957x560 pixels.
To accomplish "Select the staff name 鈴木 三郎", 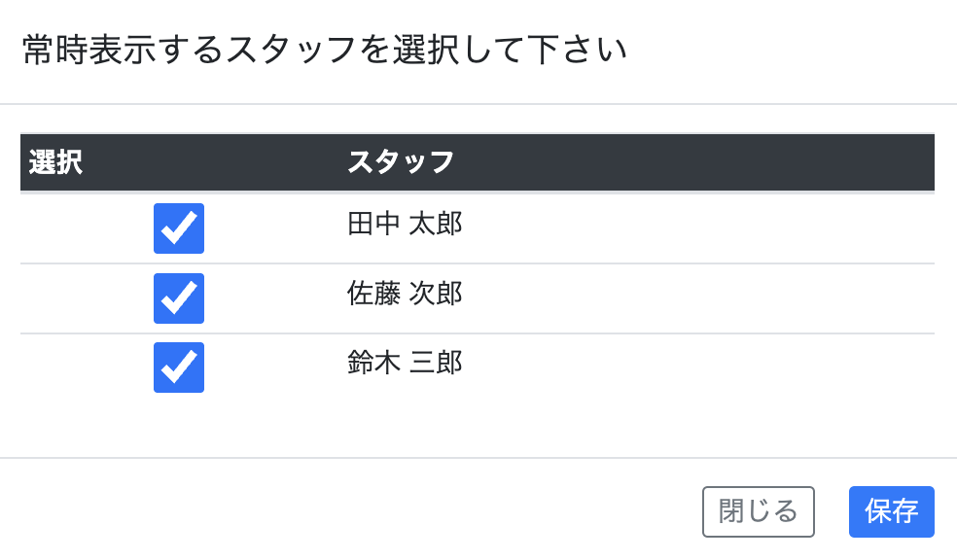I will [405, 364].
